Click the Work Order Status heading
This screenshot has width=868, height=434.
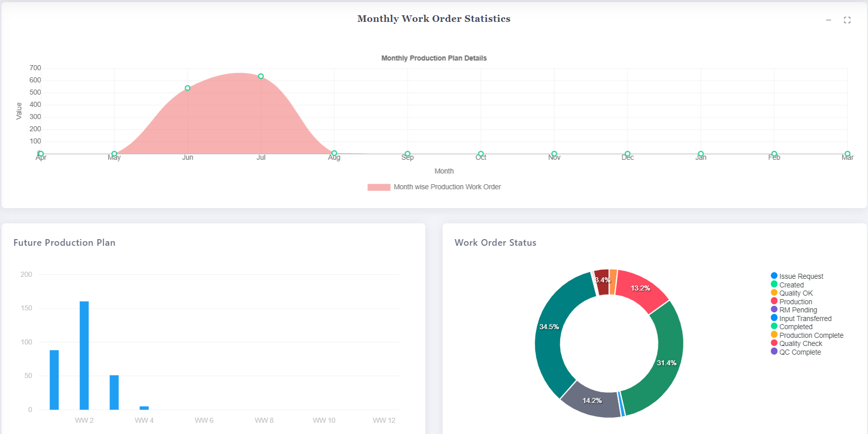(x=496, y=243)
